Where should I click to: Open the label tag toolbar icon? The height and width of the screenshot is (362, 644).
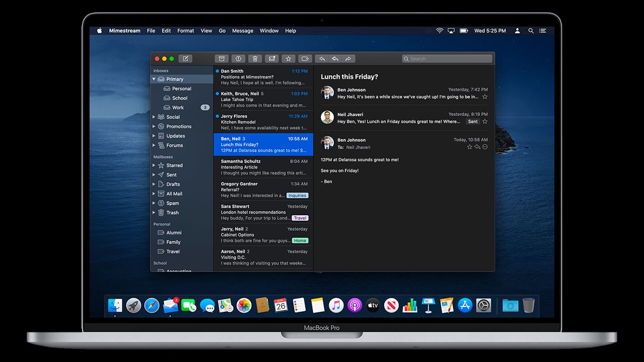[304, 59]
